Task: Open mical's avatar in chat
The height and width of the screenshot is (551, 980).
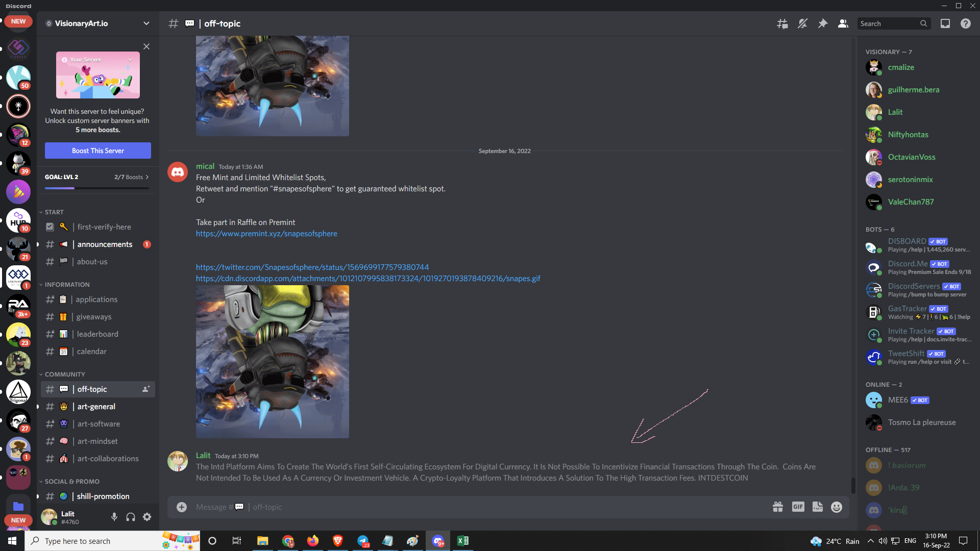Action: [178, 172]
